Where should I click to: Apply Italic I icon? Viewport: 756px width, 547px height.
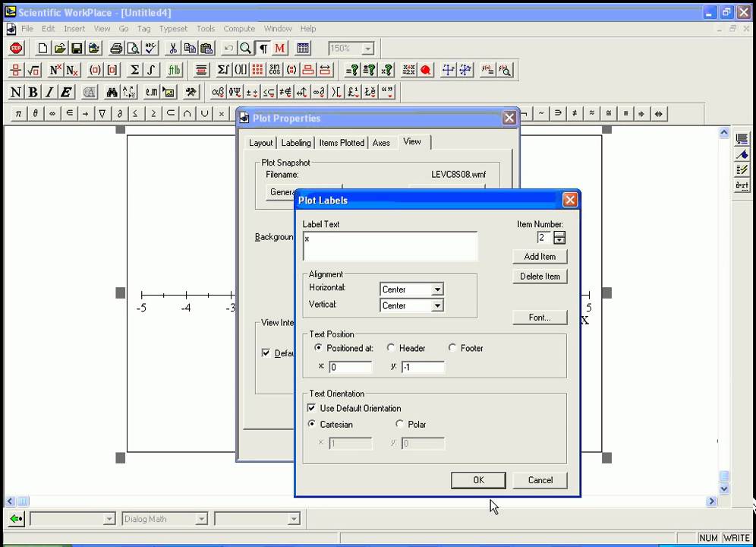coord(49,92)
